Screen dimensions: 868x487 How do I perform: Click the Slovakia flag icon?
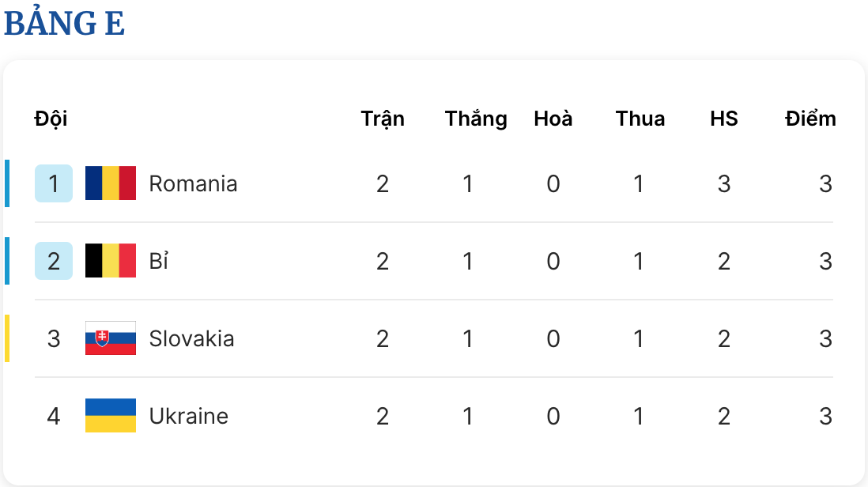111,338
